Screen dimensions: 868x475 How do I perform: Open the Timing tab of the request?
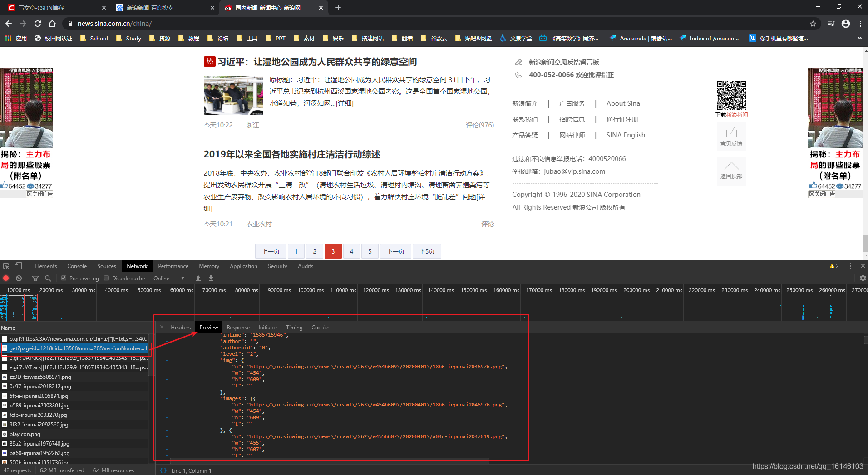click(294, 328)
